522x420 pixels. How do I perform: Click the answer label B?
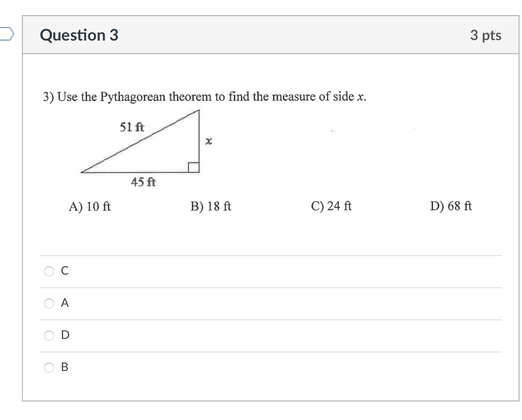pos(65,367)
